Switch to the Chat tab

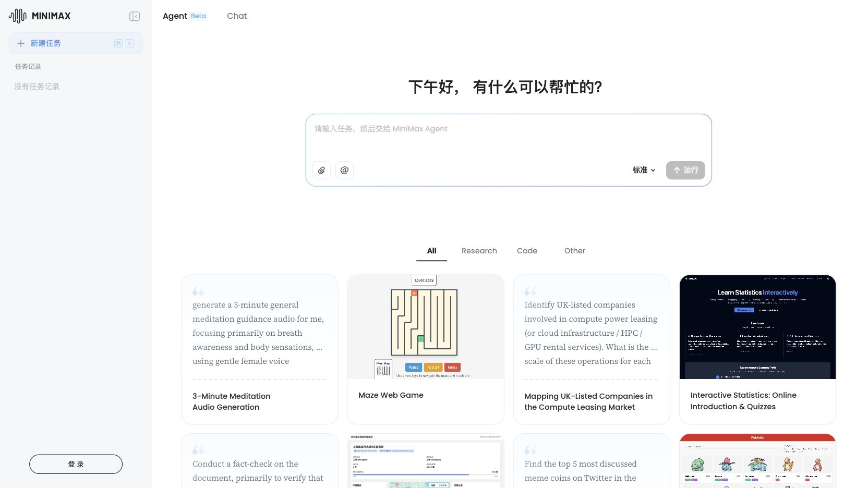coord(236,16)
